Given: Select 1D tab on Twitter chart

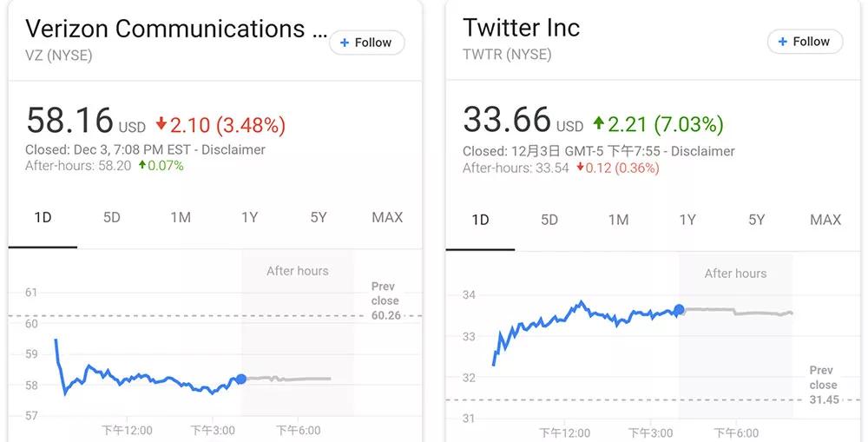Looking at the screenshot, I should coord(480,220).
